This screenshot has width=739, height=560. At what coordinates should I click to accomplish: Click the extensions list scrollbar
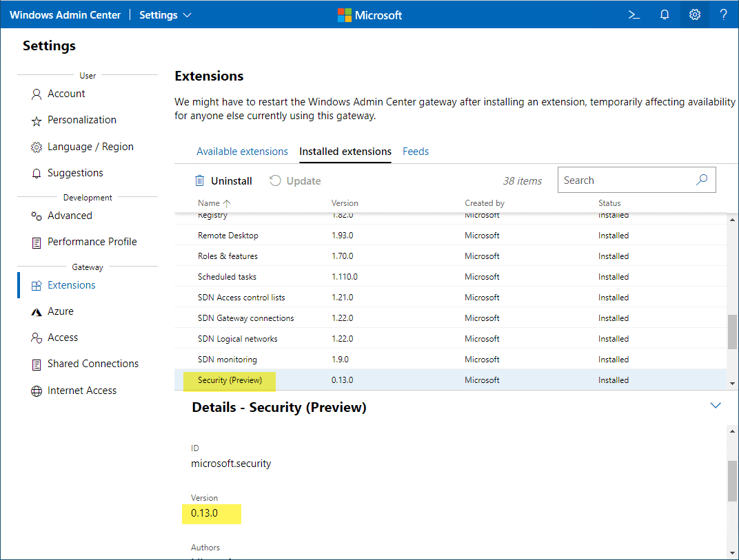(x=731, y=332)
